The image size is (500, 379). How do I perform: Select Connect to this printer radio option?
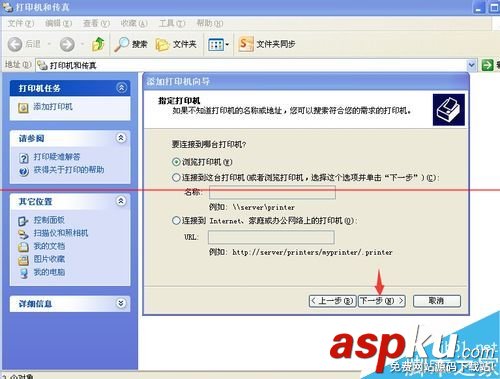click(176, 177)
